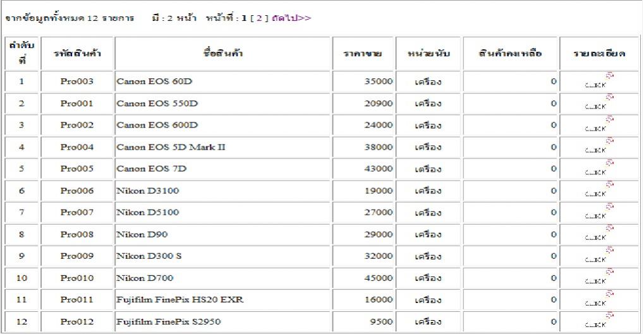Click price value 32000

tap(379, 256)
